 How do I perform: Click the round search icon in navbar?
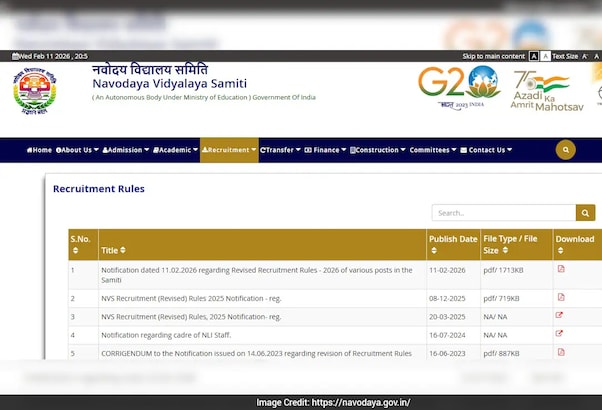coord(566,150)
